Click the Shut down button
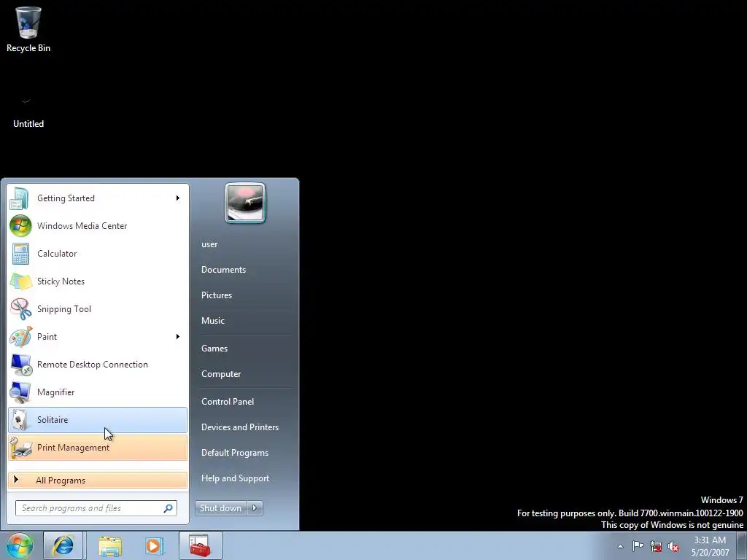The width and height of the screenshot is (747, 560). 221,508
